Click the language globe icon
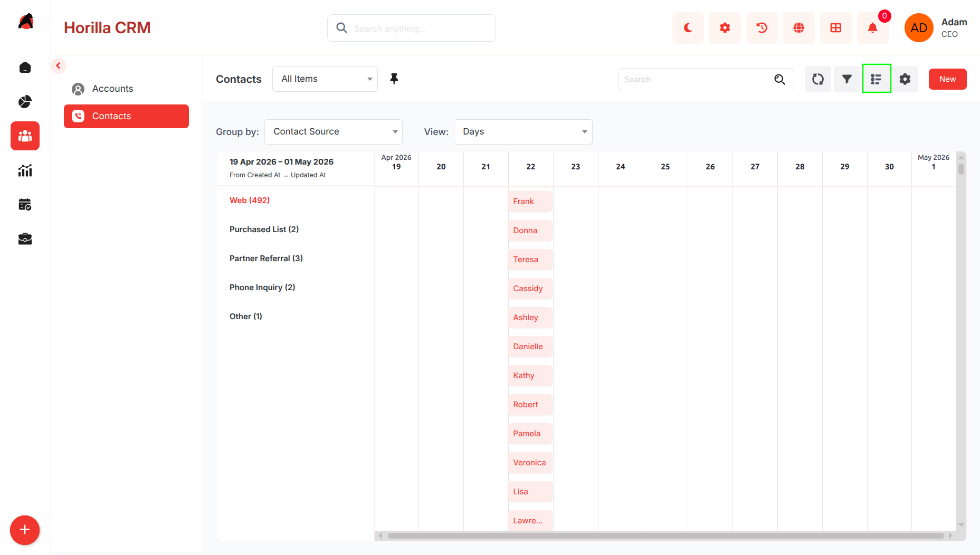Image resolution: width=980 pixels, height=555 pixels. click(798, 28)
